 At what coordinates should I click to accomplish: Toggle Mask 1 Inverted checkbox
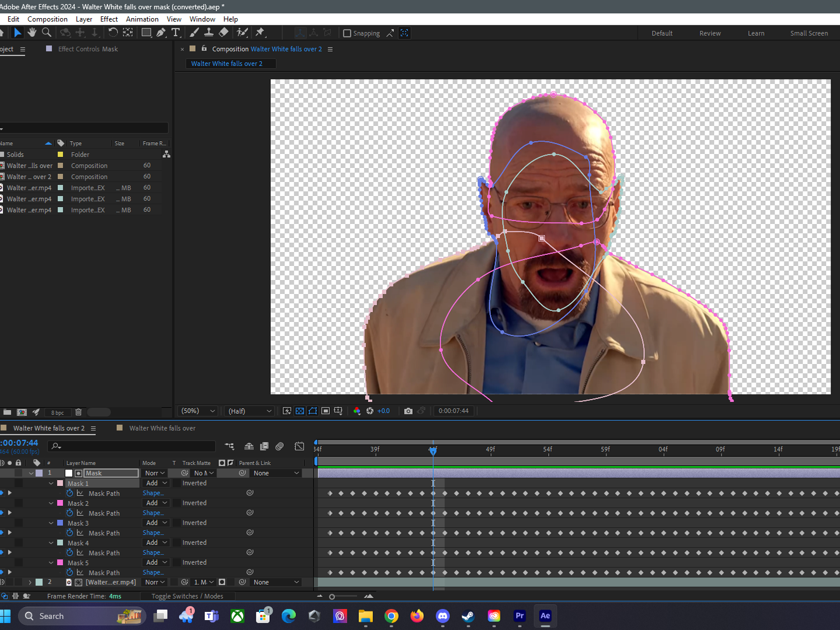[x=177, y=483]
